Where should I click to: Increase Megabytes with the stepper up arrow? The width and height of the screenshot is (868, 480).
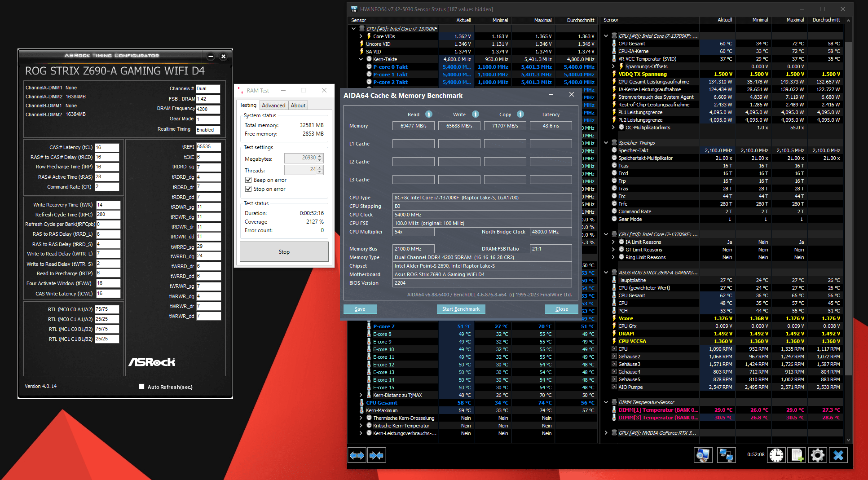click(x=320, y=156)
